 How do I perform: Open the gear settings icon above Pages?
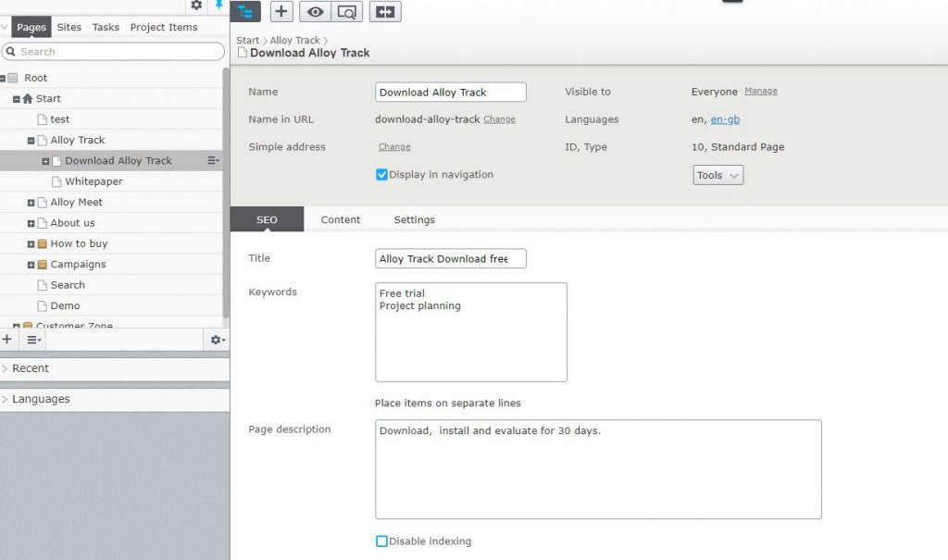tap(196, 6)
